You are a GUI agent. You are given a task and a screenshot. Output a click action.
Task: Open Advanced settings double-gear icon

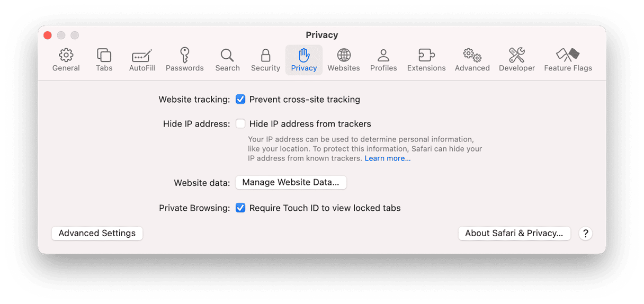click(x=472, y=55)
